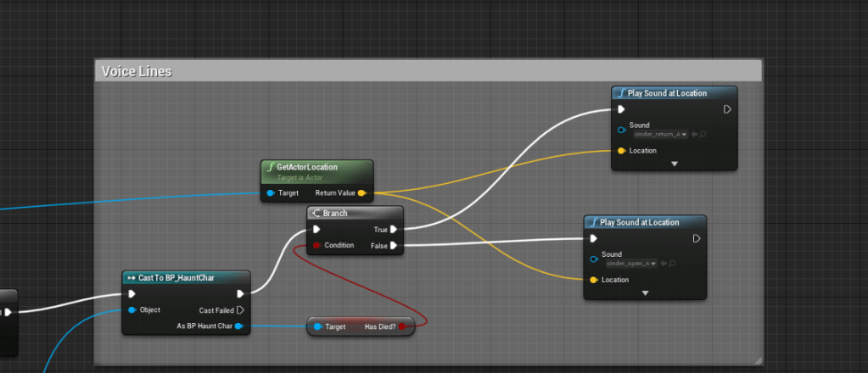868x373 pixels.
Task: Click the As BP Haunt Char output pin
Action: tap(238, 326)
